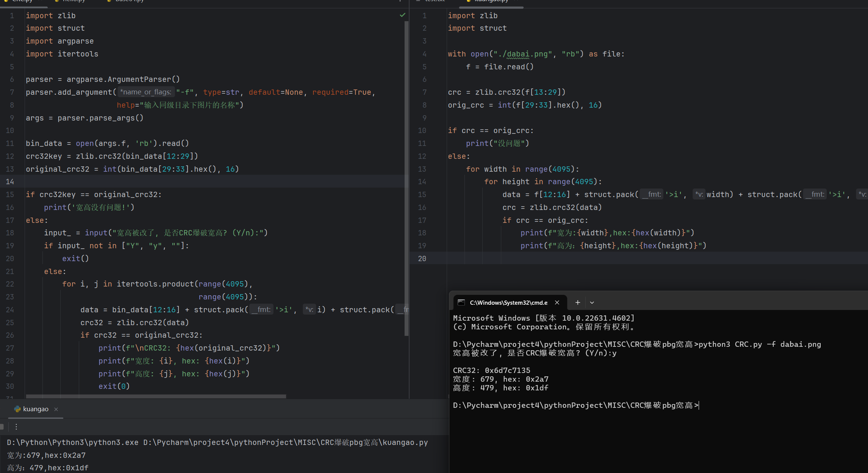Viewport: 868px width, 473px height.
Task: Click the cmd icon on the terminal tab
Action: [461, 302]
